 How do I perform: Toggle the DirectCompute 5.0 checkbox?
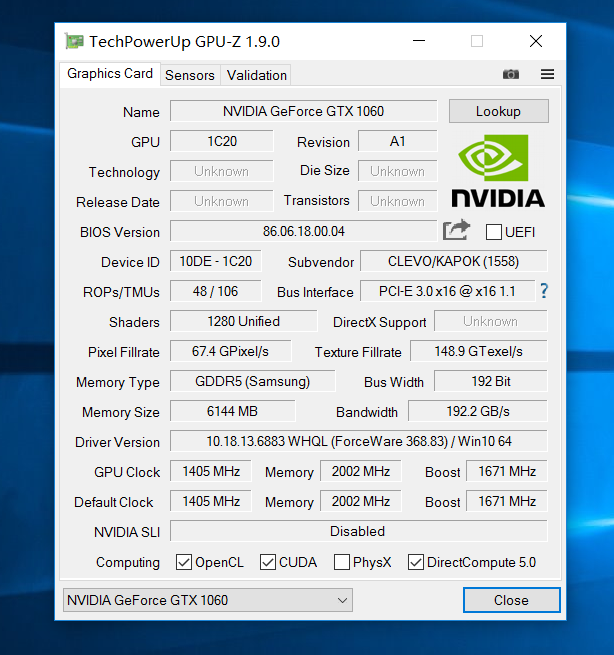[416, 562]
